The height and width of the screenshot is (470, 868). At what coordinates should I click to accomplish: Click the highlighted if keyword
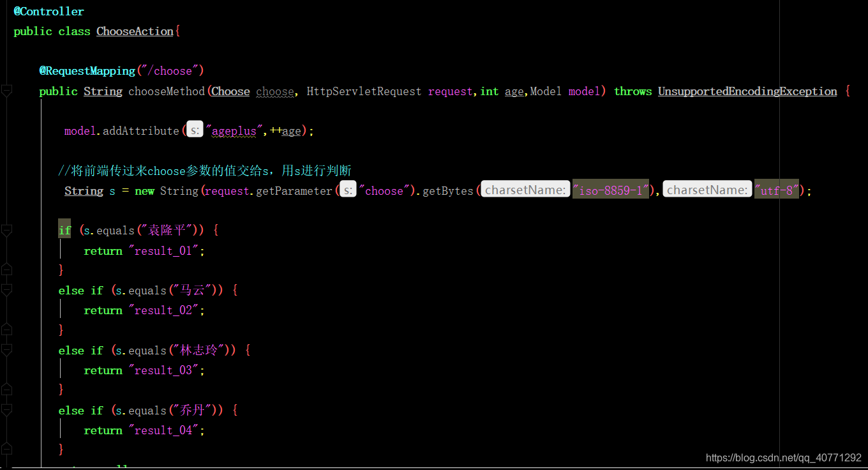64,230
